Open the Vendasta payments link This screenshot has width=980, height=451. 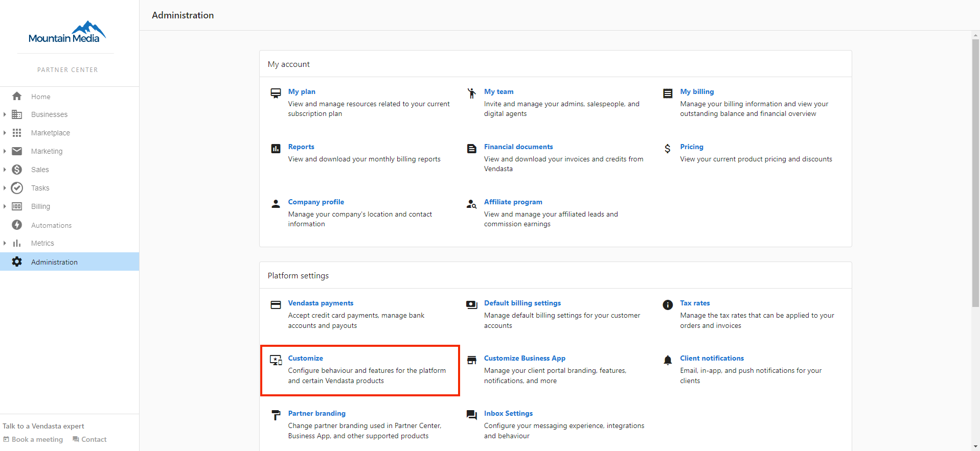[x=321, y=303]
